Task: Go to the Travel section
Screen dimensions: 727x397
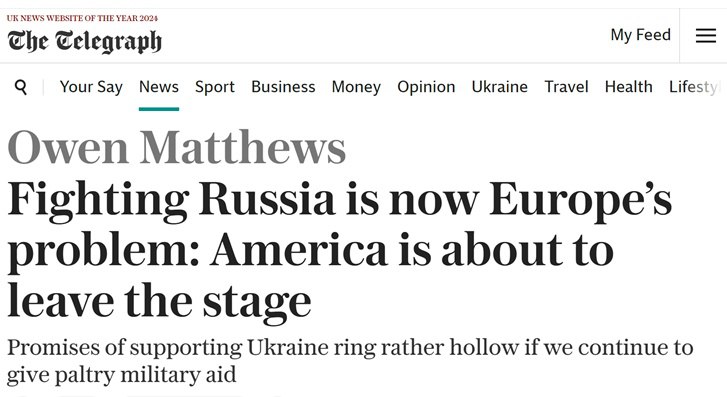Action: (x=566, y=87)
